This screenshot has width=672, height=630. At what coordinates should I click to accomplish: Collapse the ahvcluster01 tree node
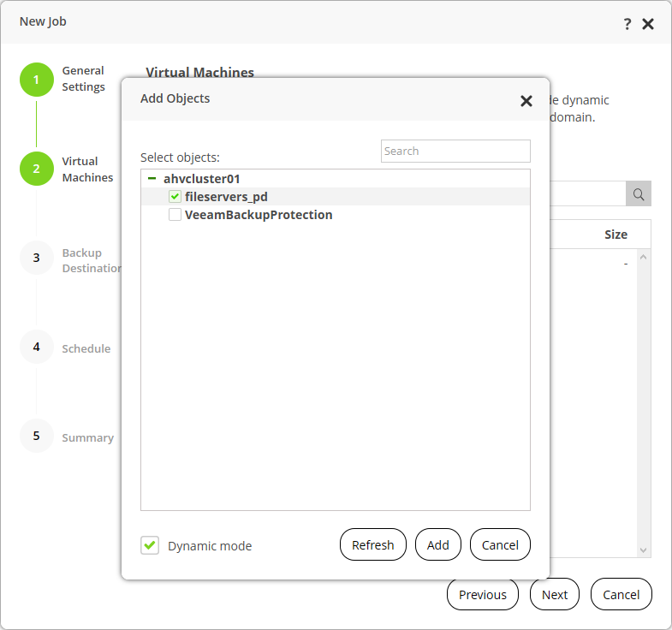click(x=152, y=178)
